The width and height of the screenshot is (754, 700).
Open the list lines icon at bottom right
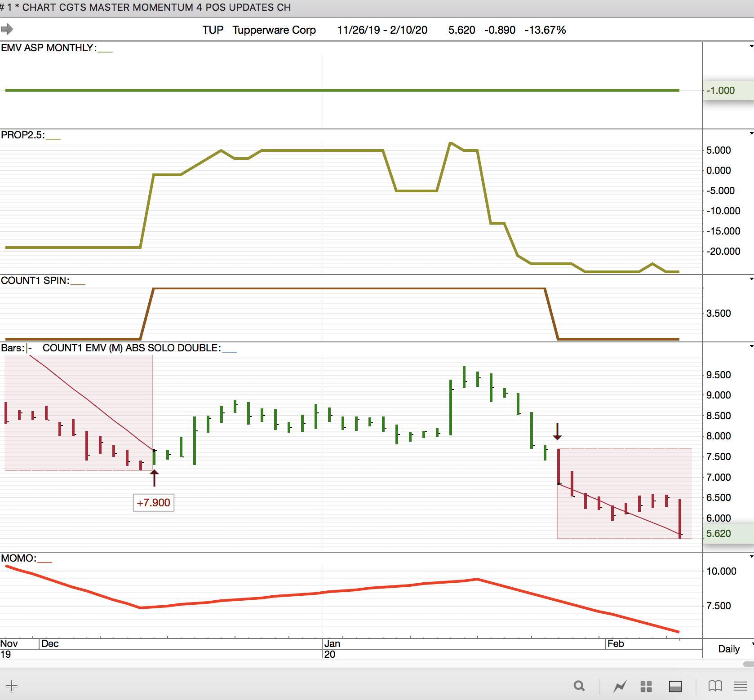point(741,686)
